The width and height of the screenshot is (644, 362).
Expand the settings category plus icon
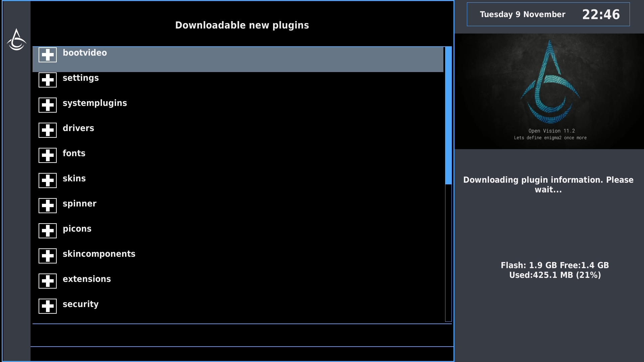(48, 80)
